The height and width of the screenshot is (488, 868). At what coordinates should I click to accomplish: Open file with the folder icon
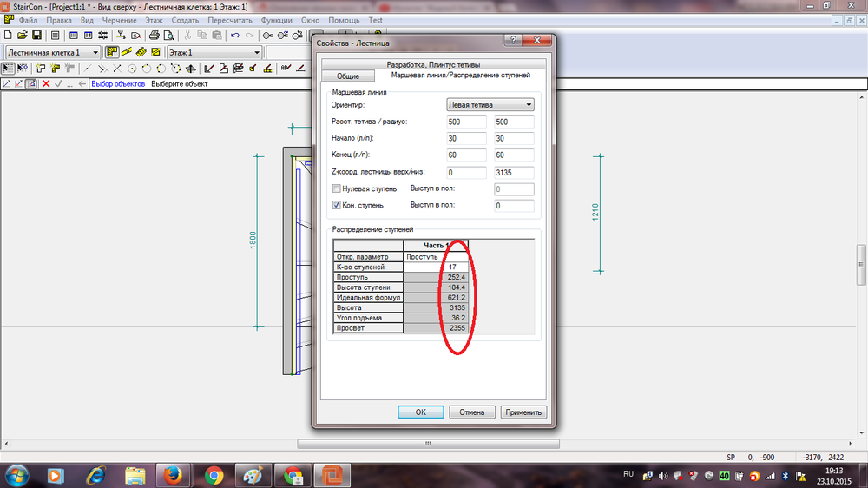click(x=23, y=36)
